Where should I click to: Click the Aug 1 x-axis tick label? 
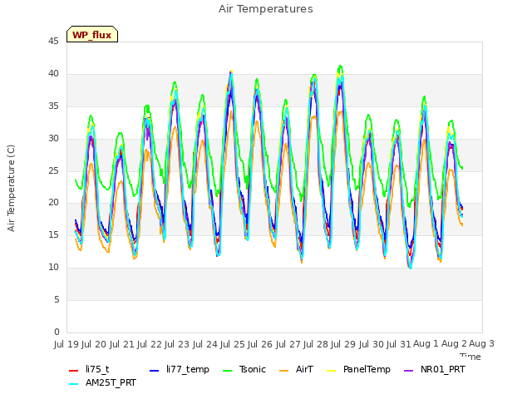click(x=426, y=343)
